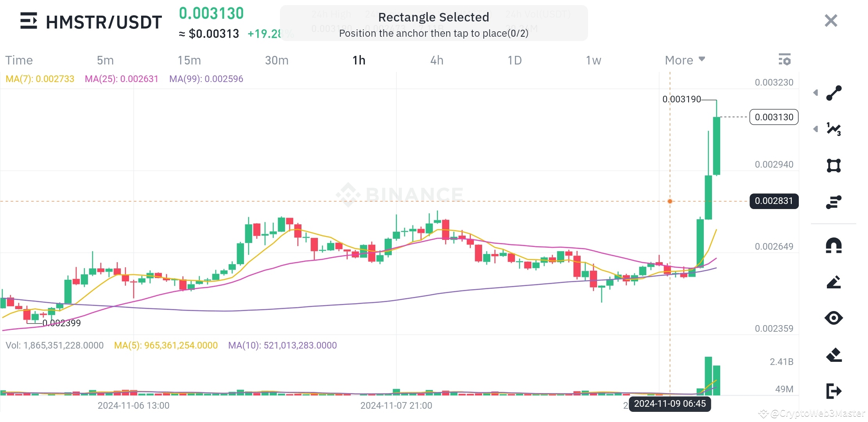Select the 30m interval
This screenshot has height=422, width=868.
pyautogui.click(x=276, y=60)
